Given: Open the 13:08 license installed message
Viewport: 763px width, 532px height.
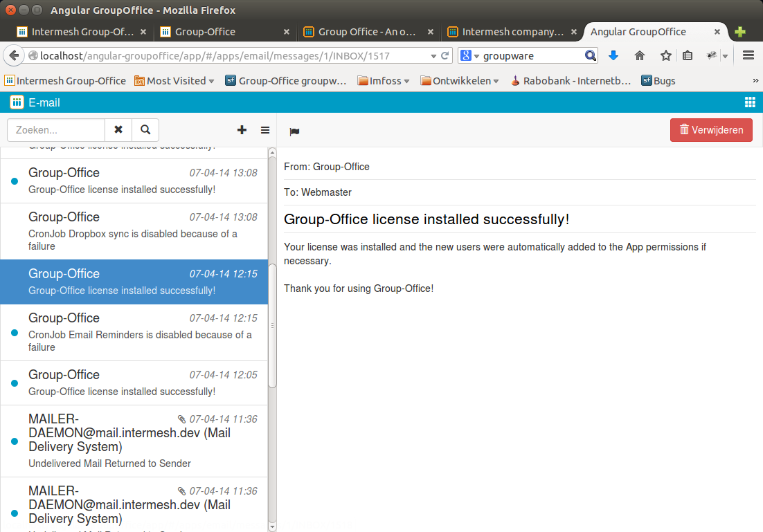Looking at the screenshot, I should 134,181.
